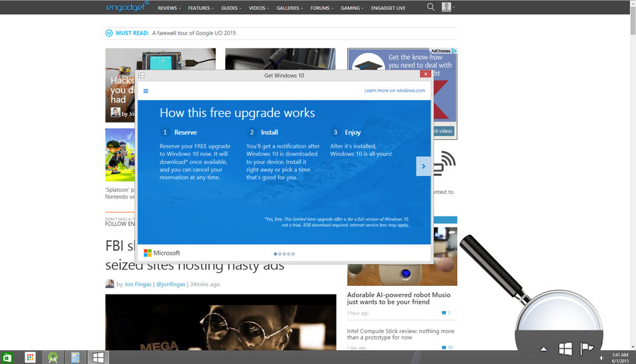This screenshot has width=636, height=364.
Task: Open the search magnifier icon in Engadget header
Action: (x=431, y=7)
